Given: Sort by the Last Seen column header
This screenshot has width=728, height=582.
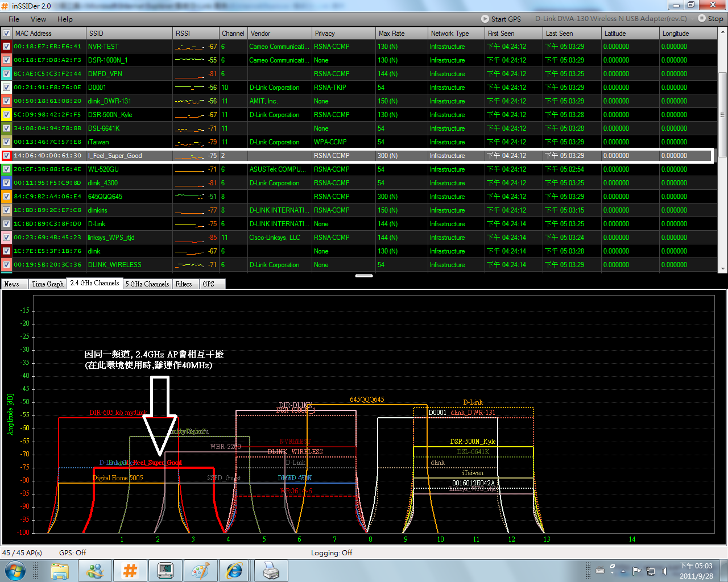Looking at the screenshot, I should coord(573,34).
